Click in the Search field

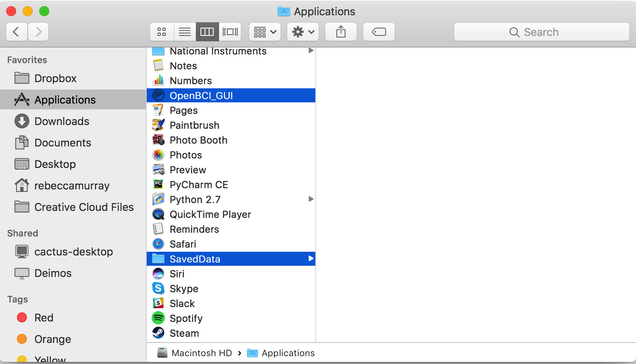[x=542, y=32]
